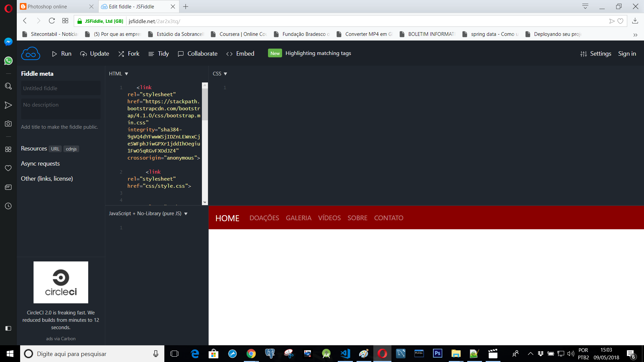Screen dimensions: 644x362
Task: Open Messenger in Opera sidebar
Action: (8, 42)
